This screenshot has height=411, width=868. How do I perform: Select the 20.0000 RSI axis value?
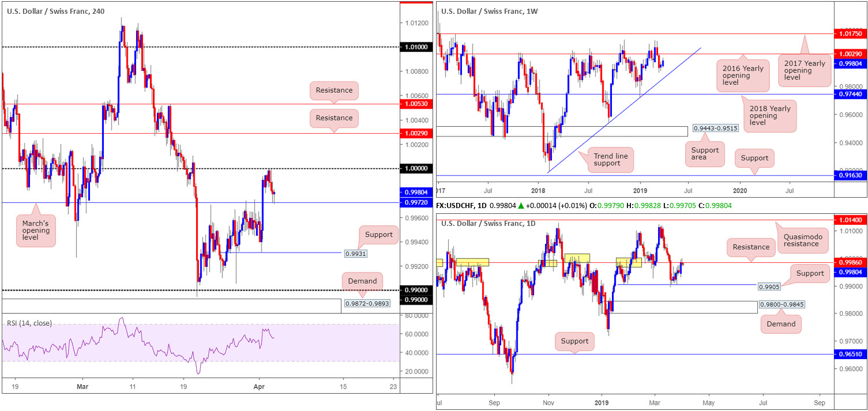coord(416,371)
